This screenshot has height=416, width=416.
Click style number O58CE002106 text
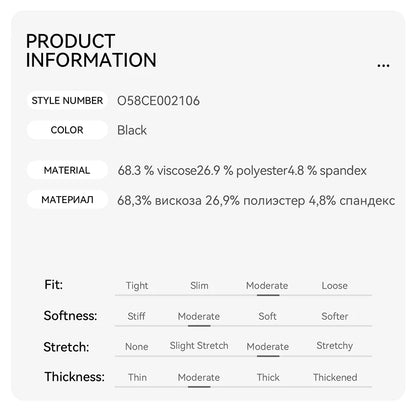pos(158,101)
